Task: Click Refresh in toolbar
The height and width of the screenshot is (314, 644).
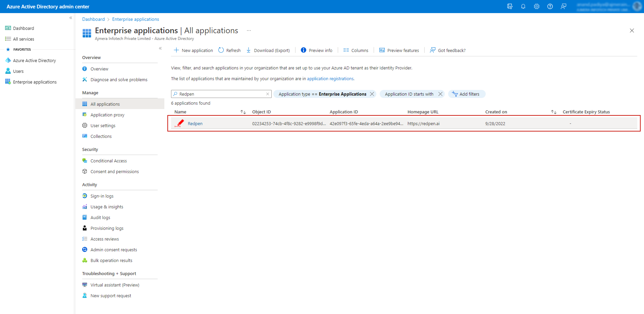Action: pos(229,50)
